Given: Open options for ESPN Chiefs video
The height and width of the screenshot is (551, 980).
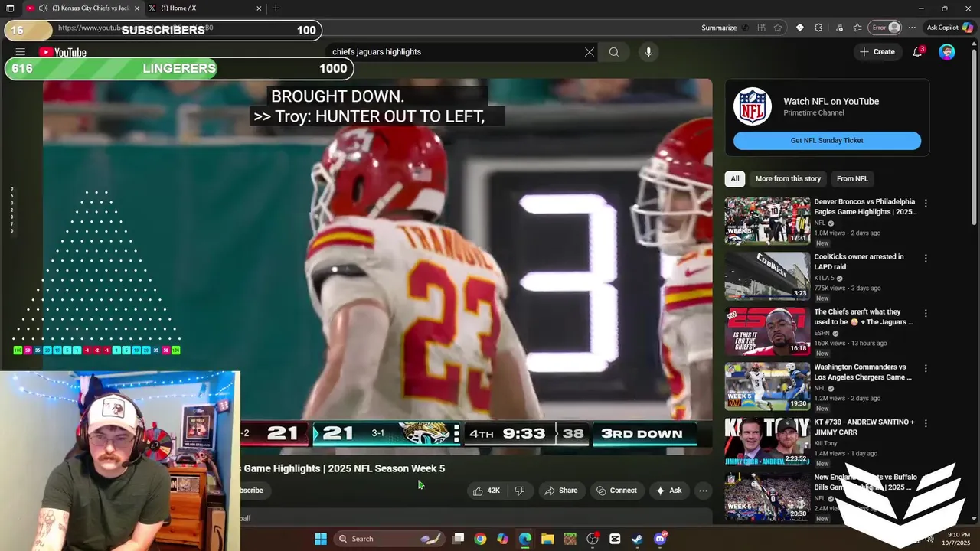Looking at the screenshot, I should click(x=926, y=314).
